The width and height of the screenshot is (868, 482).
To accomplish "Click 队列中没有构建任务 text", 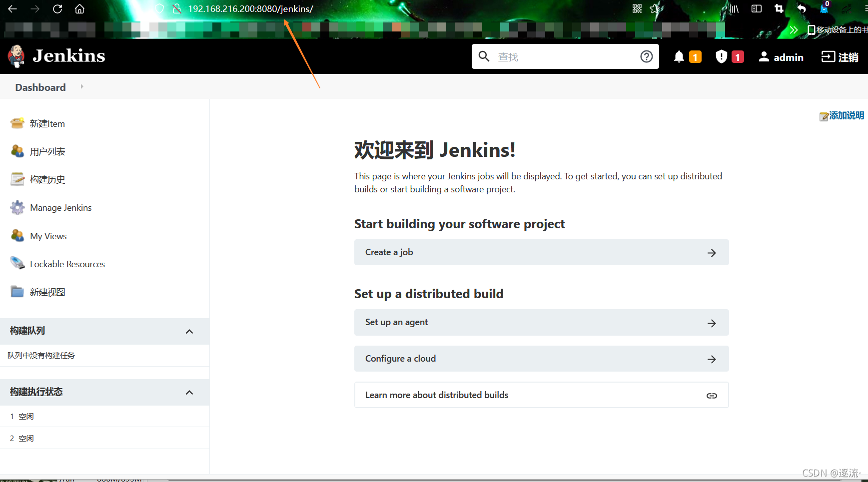I will pyautogui.click(x=41, y=356).
